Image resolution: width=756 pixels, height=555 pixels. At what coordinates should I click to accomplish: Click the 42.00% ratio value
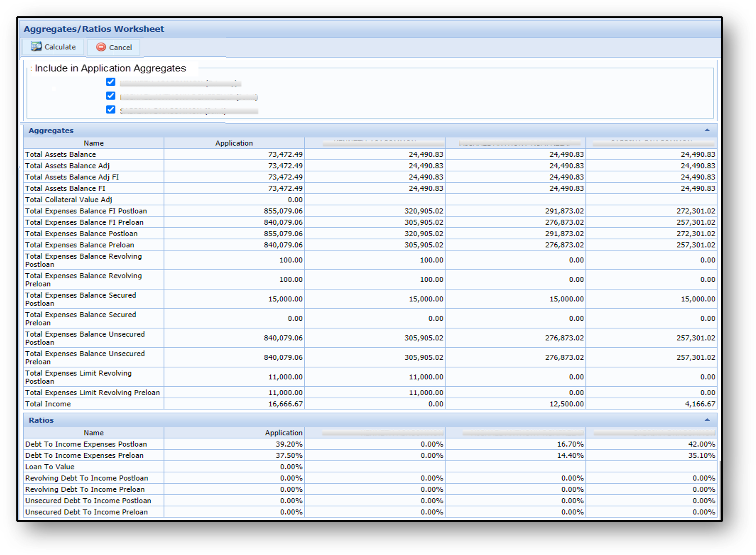pos(702,444)
